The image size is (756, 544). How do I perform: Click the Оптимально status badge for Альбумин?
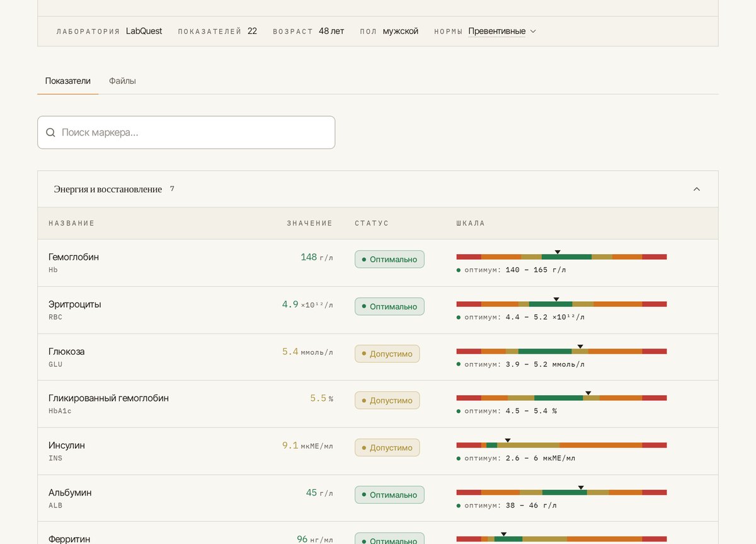click(389, 495)
